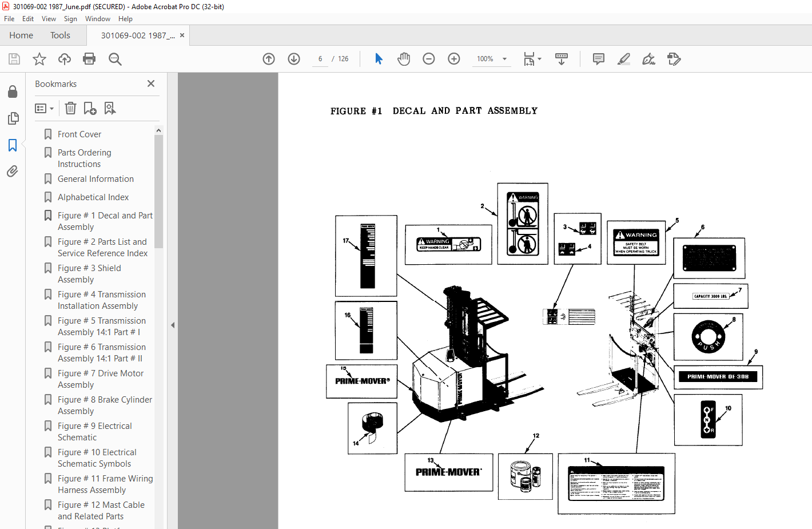The image size is (812, 529).
Task: Zoom in with plus icon
Action: [454, 59]
